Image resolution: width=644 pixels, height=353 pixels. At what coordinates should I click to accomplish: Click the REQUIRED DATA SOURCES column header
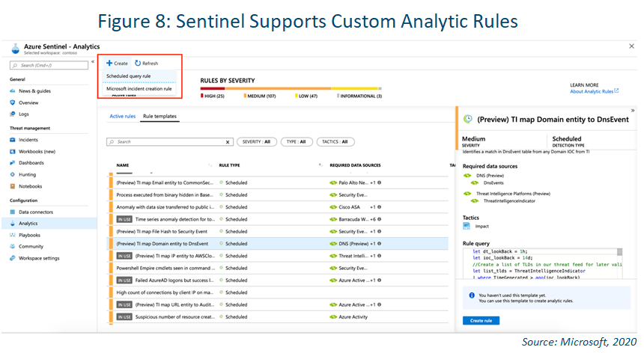point(355,165)
